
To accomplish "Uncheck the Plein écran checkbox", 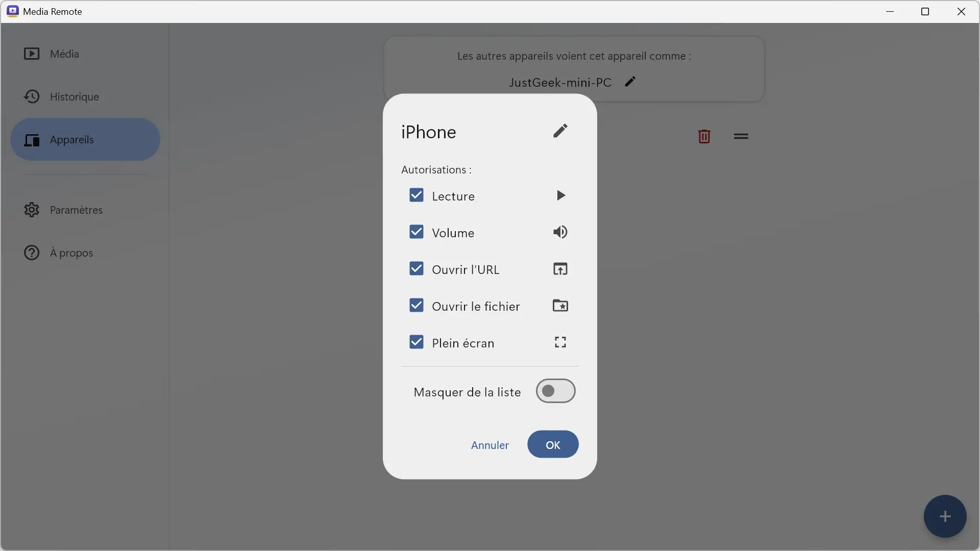I will coord(416,342).
